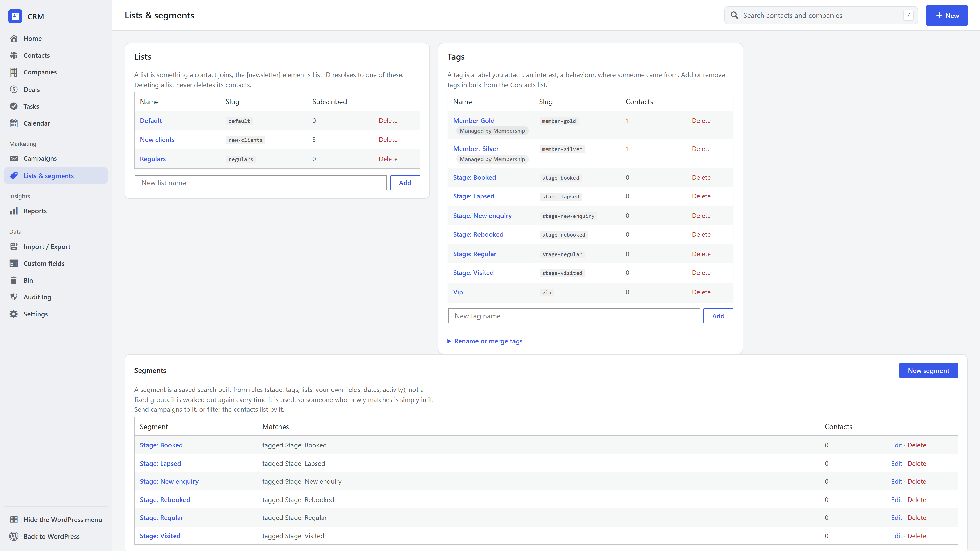
Task: Click the blue New button
Action: click(947, 15)
